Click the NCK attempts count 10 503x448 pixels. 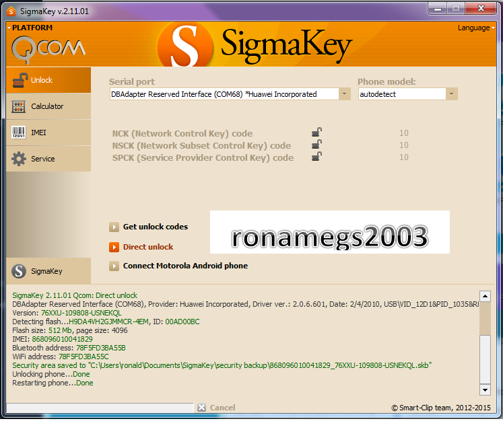coord(404,133)
